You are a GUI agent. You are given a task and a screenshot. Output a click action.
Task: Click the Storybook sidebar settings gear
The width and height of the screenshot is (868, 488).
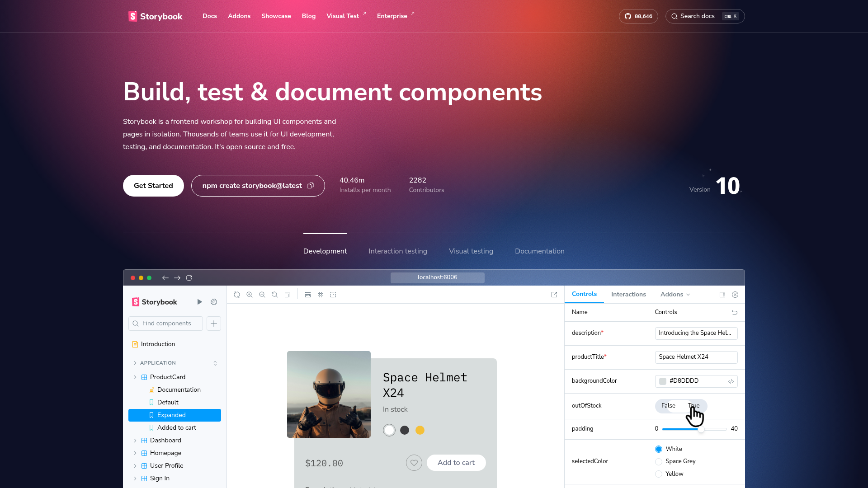coord(214,302)
